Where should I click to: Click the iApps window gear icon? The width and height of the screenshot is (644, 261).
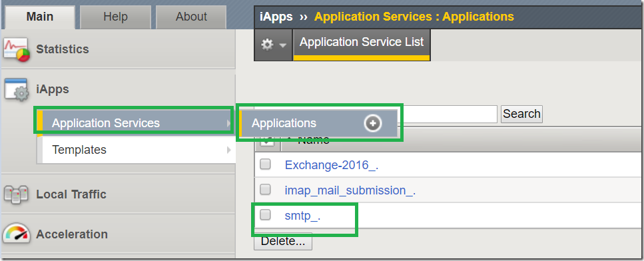pos(17,89)
